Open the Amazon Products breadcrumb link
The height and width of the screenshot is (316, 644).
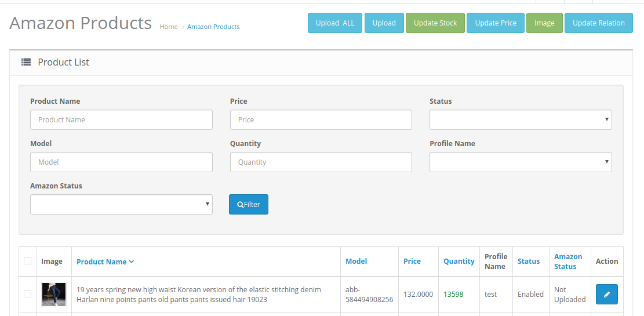coord(213,27)
